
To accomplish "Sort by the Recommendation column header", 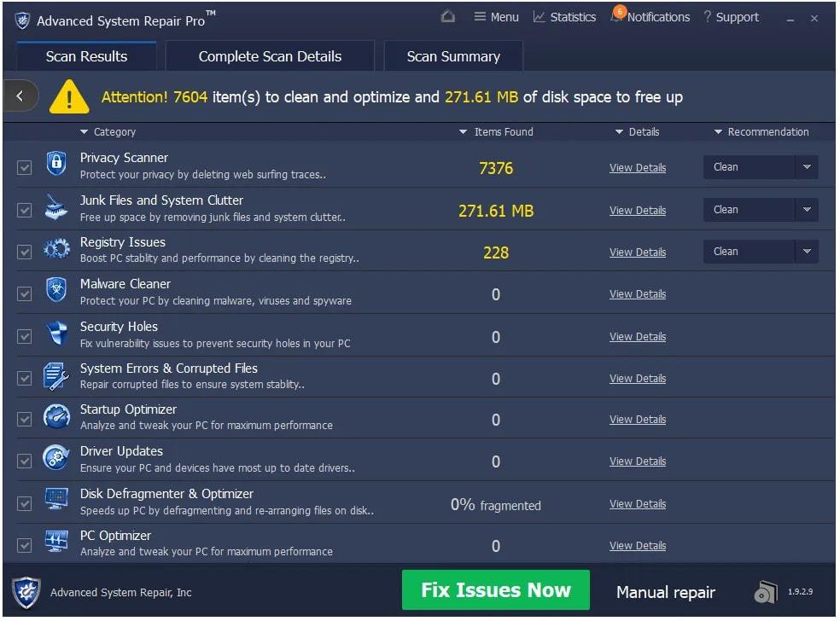I will pos(761,131).
